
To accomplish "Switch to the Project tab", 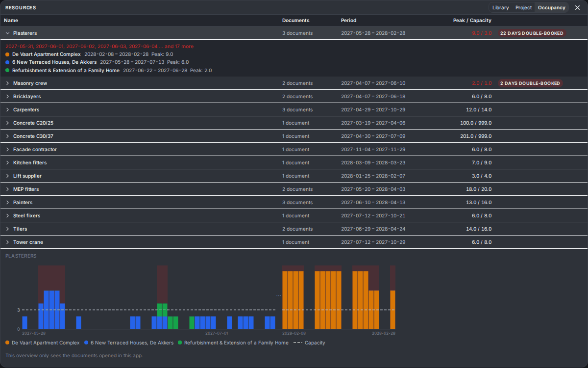I will [x=523, y=7].
